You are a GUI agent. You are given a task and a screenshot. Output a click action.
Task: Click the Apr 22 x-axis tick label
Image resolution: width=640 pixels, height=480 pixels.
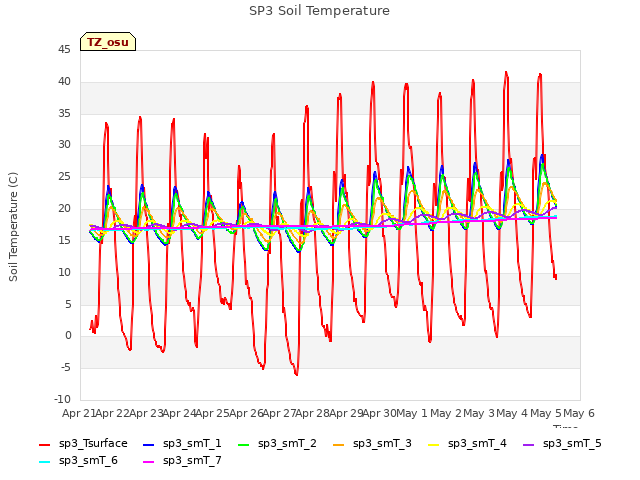tap(112, 413)
